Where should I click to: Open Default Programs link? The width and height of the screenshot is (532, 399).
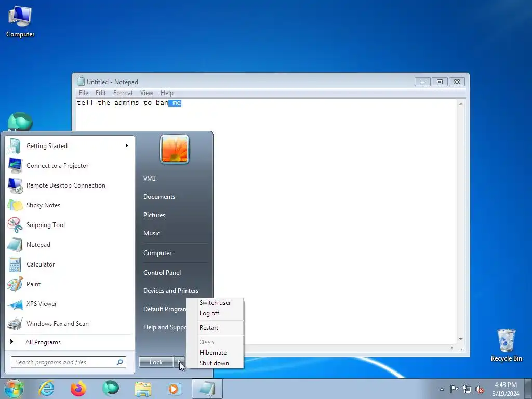165,309
